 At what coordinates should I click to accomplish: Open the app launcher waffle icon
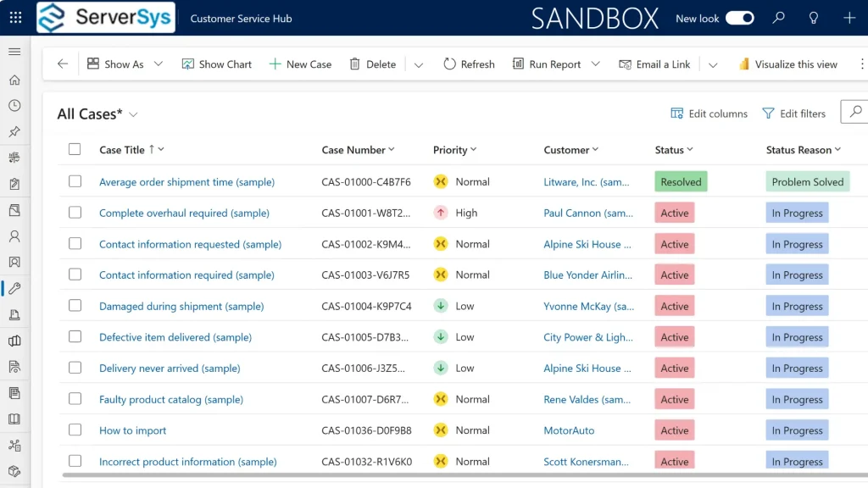click(x=15, y=18)
